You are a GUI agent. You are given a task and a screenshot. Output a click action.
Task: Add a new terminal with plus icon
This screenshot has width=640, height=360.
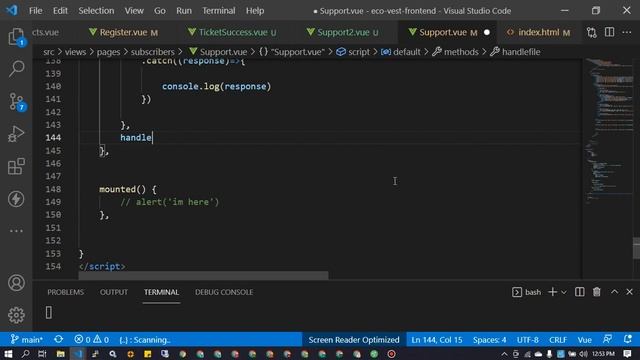(552, 292)
